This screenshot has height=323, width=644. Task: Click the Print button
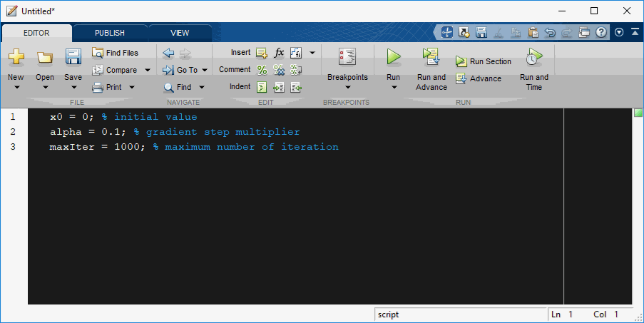pyautogui.click(x=107, y=87)
